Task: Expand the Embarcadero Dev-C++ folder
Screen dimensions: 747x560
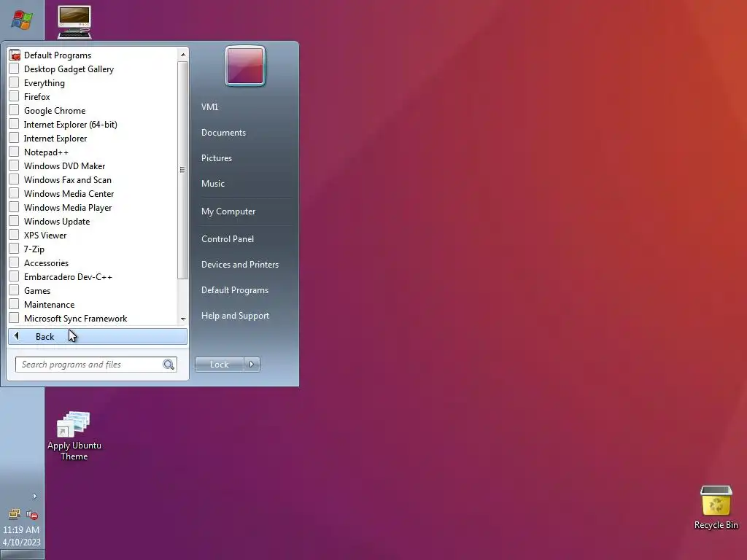Action: click(x=93, y=276)
